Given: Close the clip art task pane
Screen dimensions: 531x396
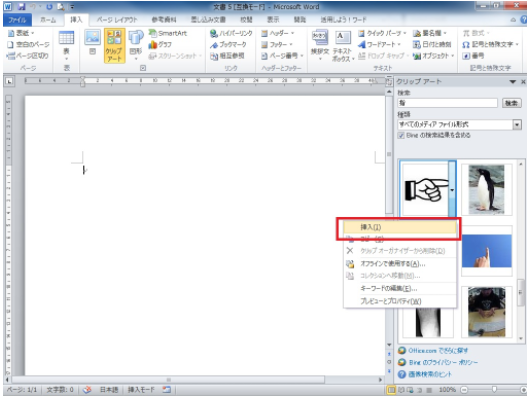Looking at the screenshot, I should click(523, 82).
